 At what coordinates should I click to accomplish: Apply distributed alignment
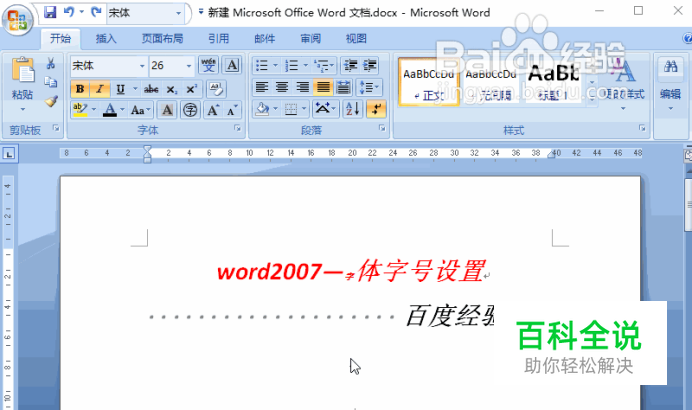343,87
